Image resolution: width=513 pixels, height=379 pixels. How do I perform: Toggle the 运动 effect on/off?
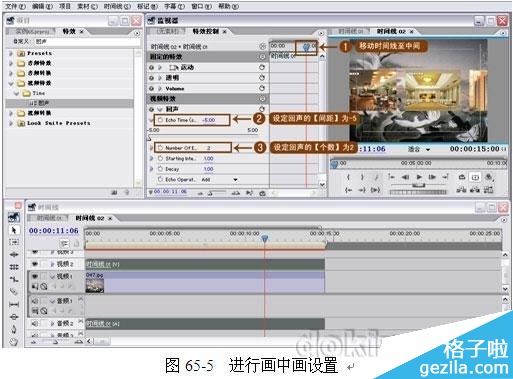[152, 67]
